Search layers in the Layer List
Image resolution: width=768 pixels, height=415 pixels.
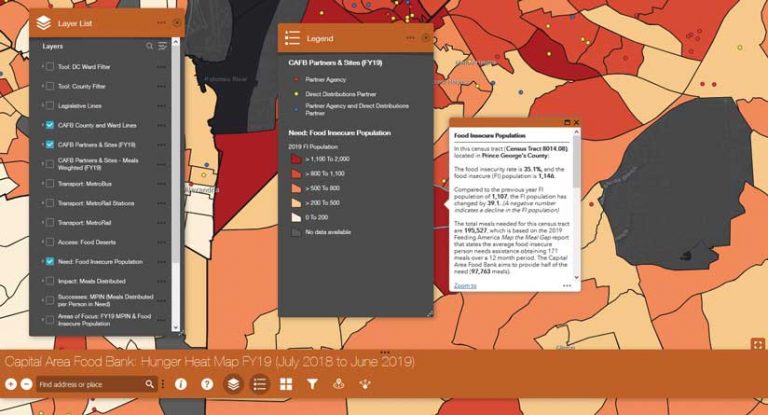[149, 46]
